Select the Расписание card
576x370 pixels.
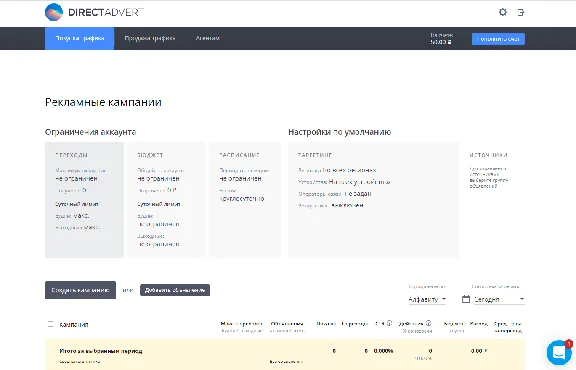[245, 200]
